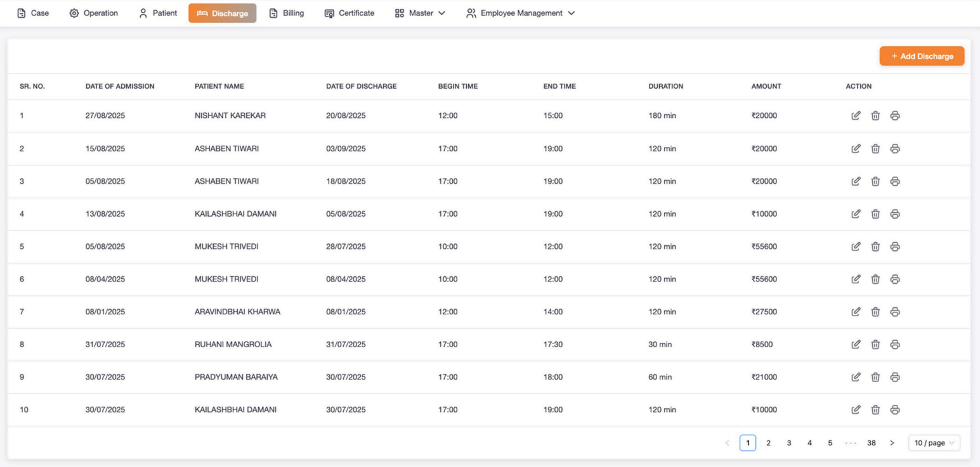Go to page 2 of results
The width and height of the screenshot is (980, 467).
click(768, 443)
